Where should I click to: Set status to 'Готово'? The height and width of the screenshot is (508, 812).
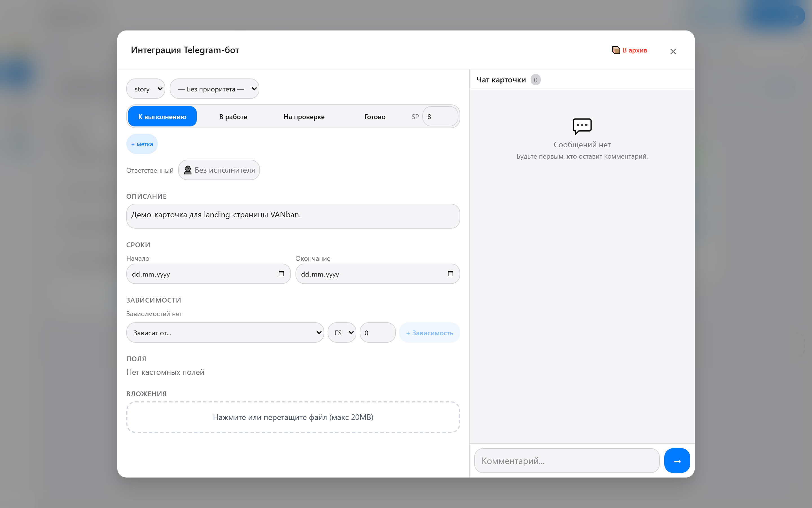375,117
